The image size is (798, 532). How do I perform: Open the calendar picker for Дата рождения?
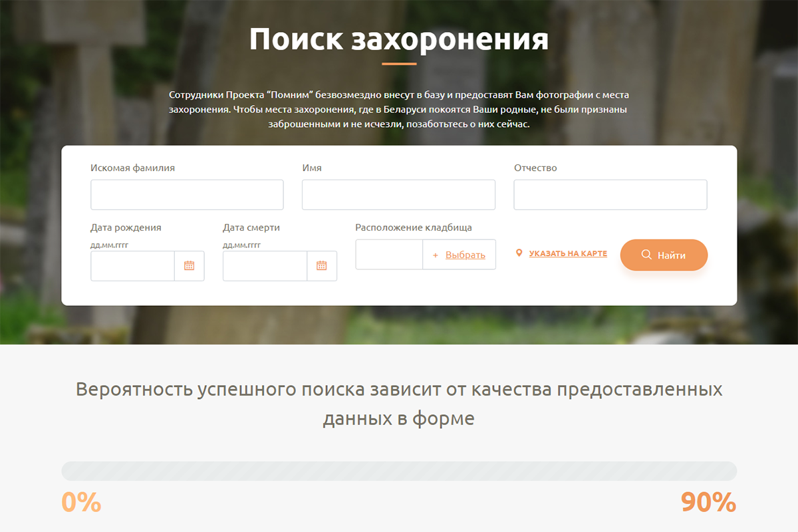(x=190, y=266)
